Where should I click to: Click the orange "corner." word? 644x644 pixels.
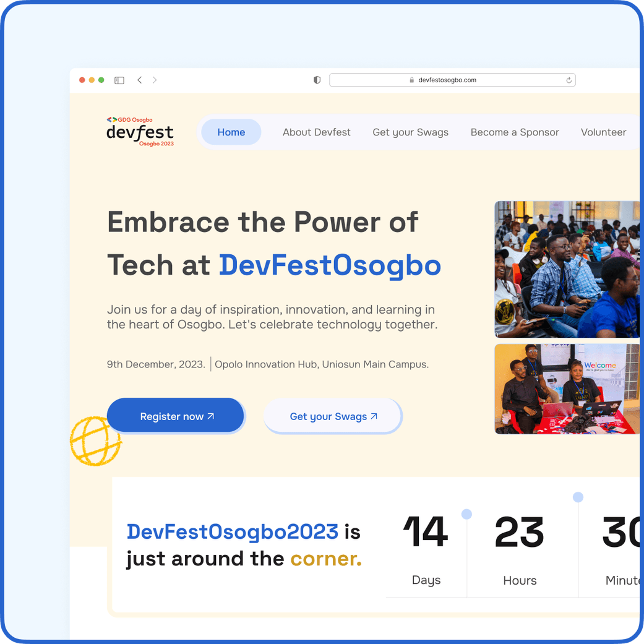[x=326, y=559]
